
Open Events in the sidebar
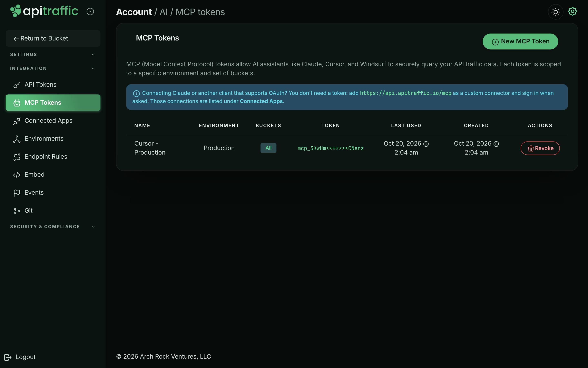point(53,193)
